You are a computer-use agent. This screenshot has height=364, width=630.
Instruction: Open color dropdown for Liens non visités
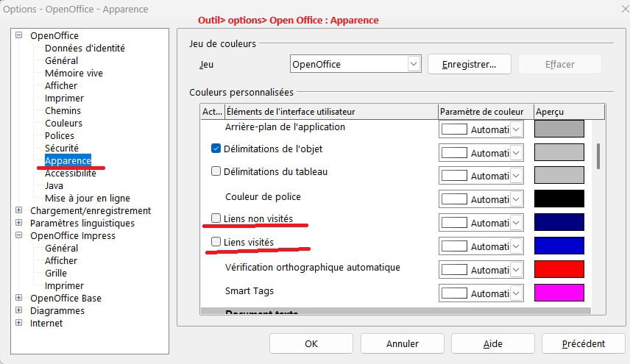tap(517, 223)
